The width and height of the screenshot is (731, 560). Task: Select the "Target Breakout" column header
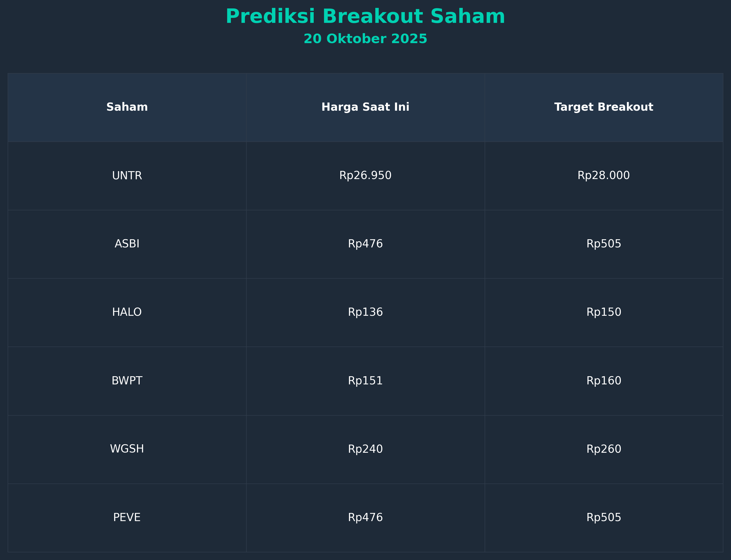604,107
